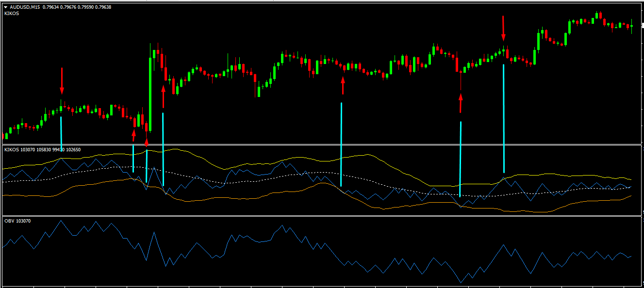Click the divider between KIKOS and OBV panels

(320, 216)
